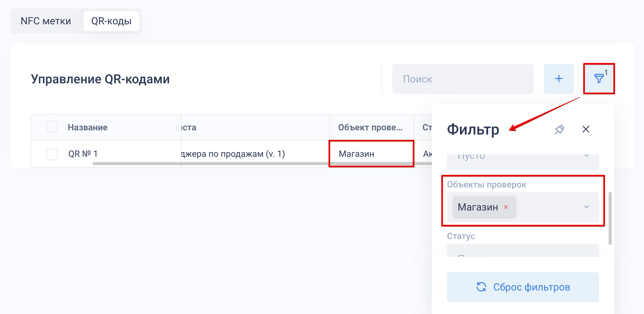
Task: Switch to the NFC метки tab
Action: pyautogui.click(x=46, y=21)
